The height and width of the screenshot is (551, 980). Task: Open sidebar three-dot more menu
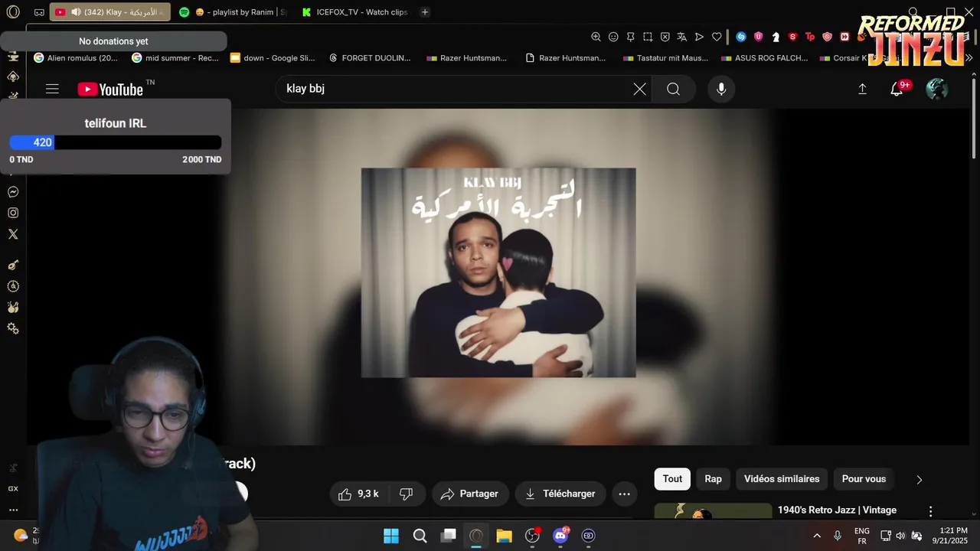[x=13, y=510]
